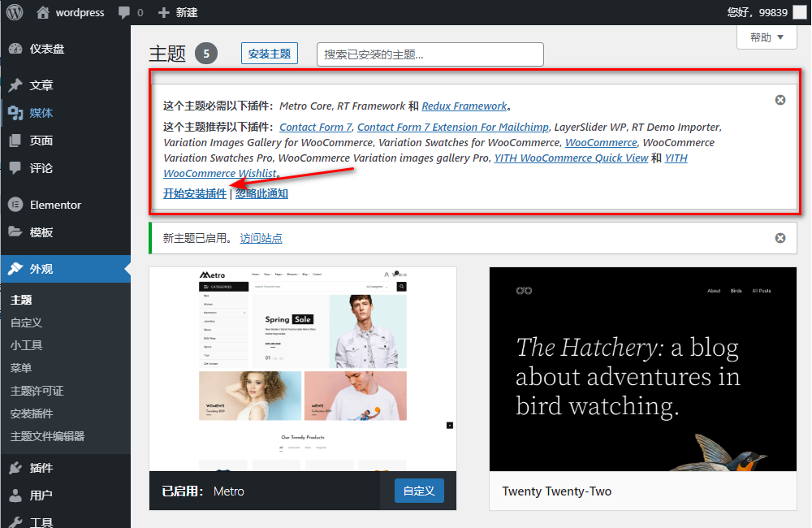This screenshot has width=812, height=528.
Task: Go to 媒体 media library
Action: tap(41, 113)
